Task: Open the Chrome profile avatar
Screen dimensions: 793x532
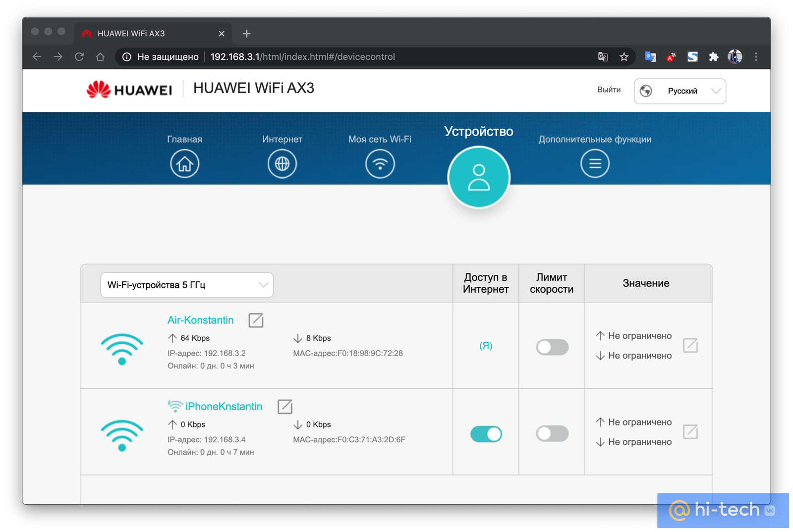Action: coord(735,57)
